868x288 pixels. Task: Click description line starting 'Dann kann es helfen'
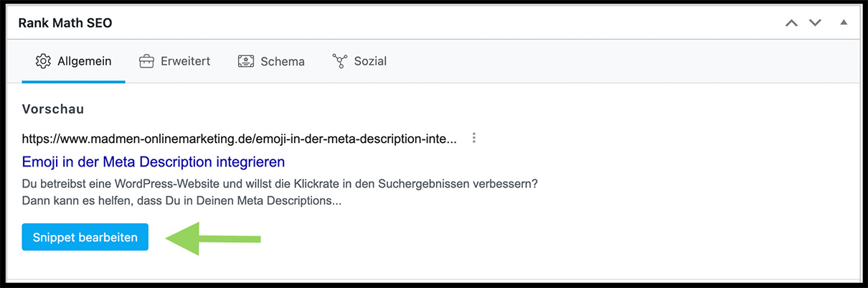tap(181, 201)
